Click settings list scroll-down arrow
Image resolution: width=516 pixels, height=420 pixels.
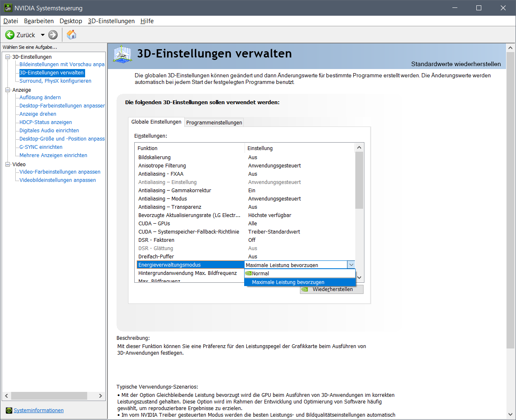[359, 278]
